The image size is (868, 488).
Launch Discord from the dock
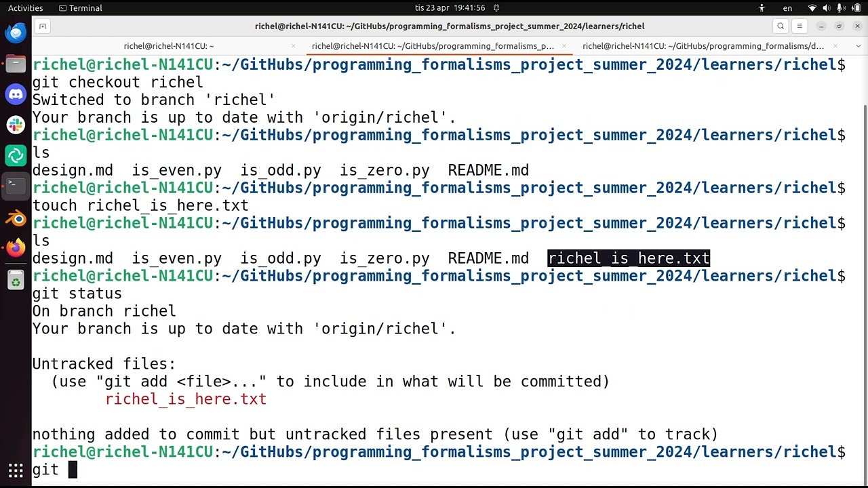[16, 94]
